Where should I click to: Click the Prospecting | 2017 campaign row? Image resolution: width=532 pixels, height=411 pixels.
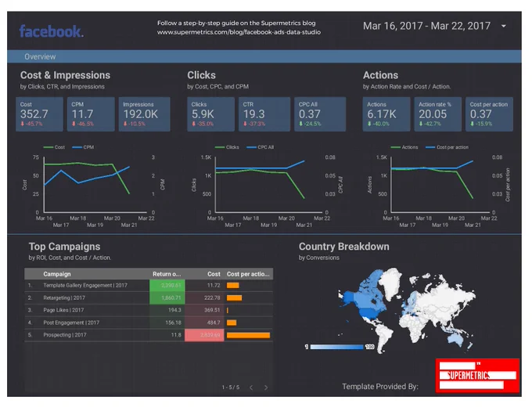tap(149, 335)
